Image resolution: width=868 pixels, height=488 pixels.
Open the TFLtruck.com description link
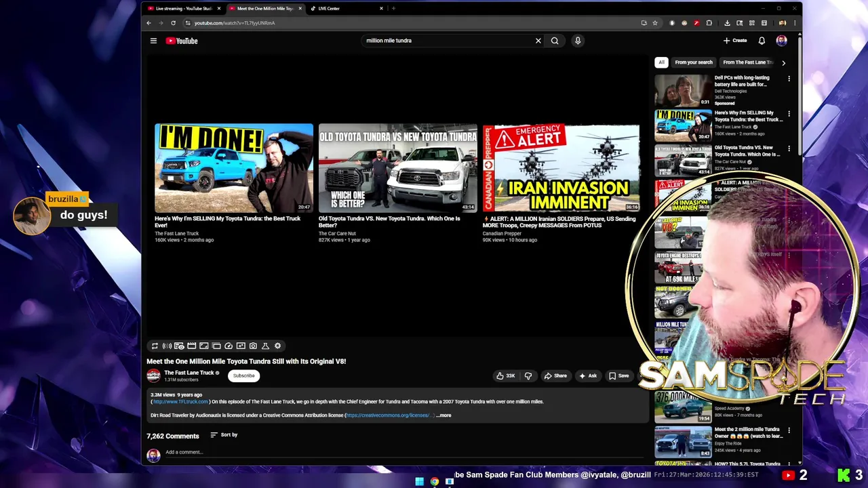click(x=180, y=402)
